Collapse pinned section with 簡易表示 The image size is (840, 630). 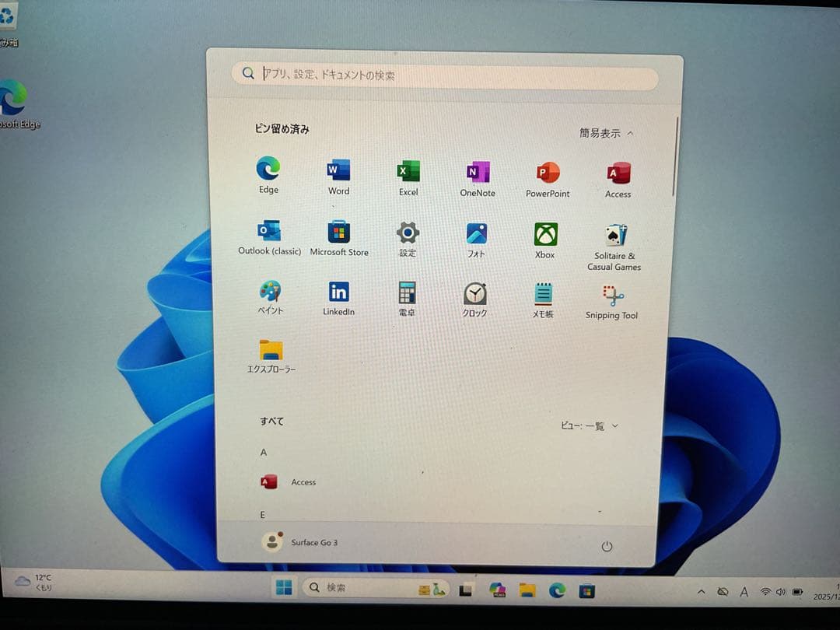(606, 133)
